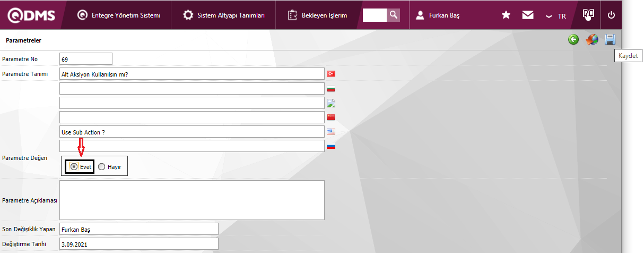Click the magnifier search icon

click(x=394, y=15)
